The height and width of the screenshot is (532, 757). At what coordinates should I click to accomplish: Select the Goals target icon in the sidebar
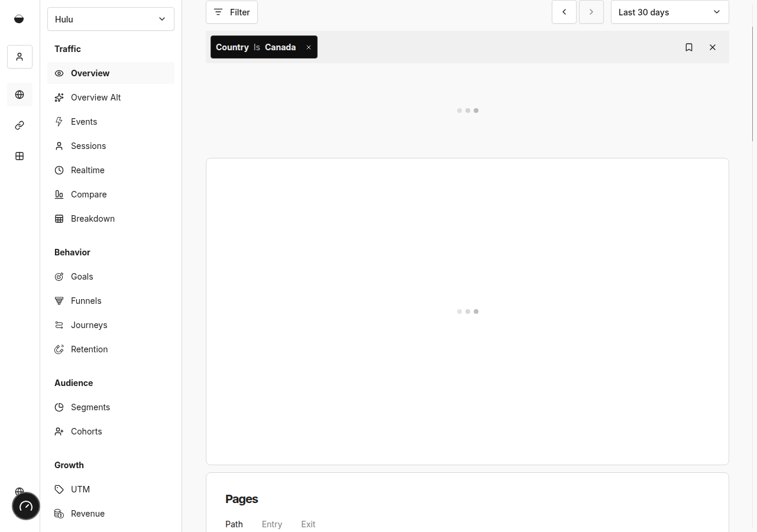point(59,276)
